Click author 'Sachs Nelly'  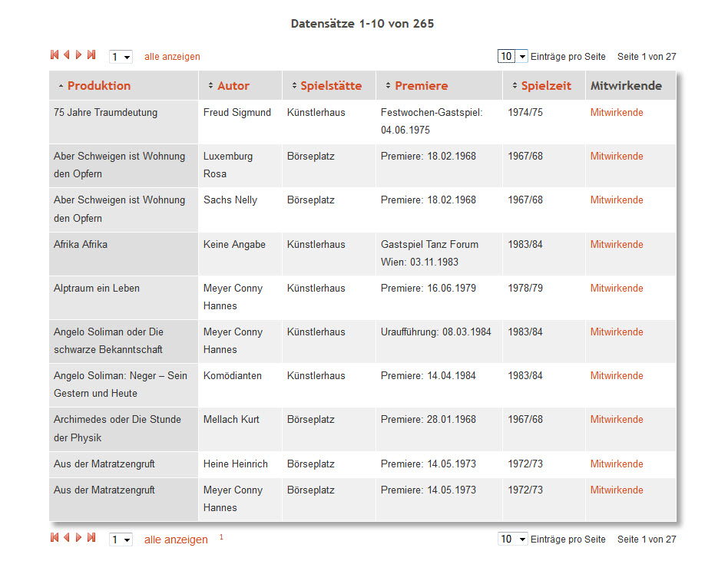click(230, 200)
